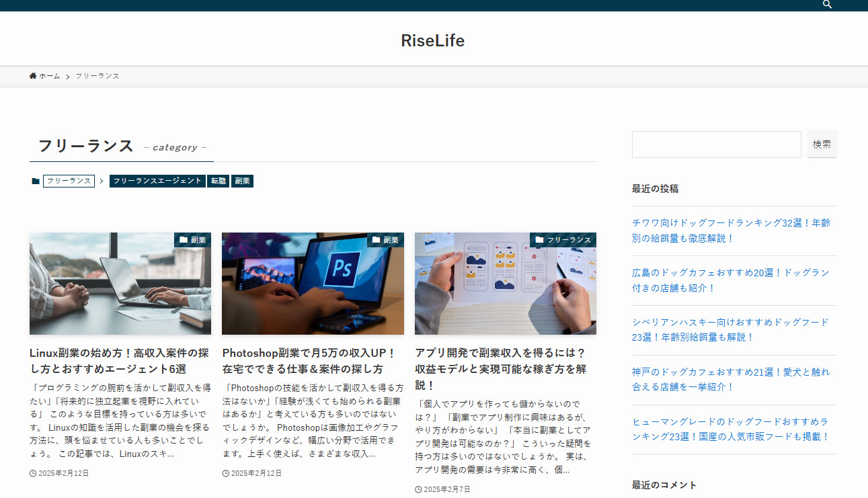This screenshot has height=498, width=868.
Task: Click the home icon in breadcrumb
Action: tap(33, 76)
